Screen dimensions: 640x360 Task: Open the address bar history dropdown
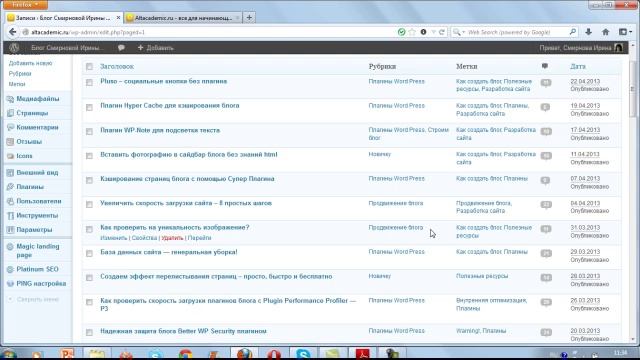tap(433, 32)
